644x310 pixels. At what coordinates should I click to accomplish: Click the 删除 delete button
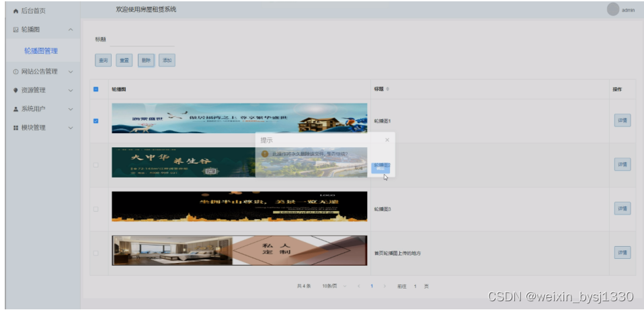(146, 61)
